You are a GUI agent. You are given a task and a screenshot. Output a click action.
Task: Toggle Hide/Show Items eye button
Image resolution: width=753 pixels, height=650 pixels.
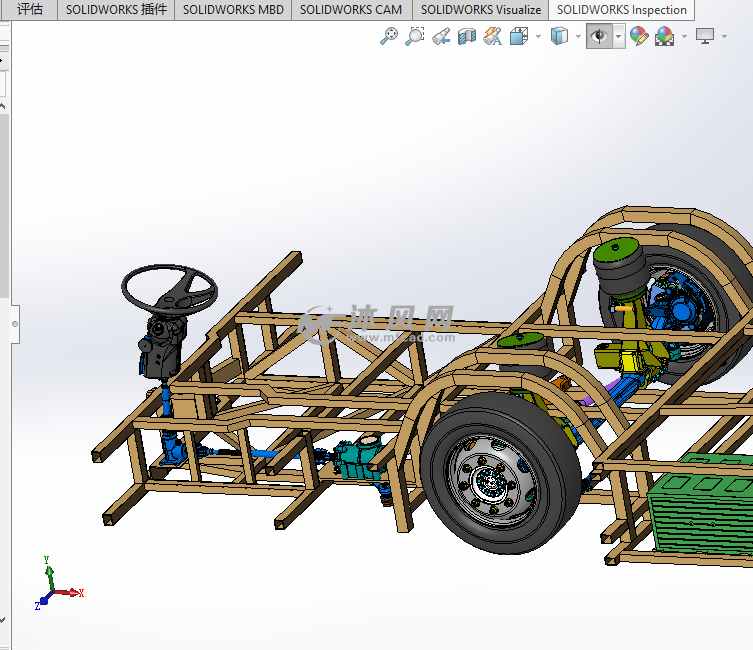tap(599, 37)
